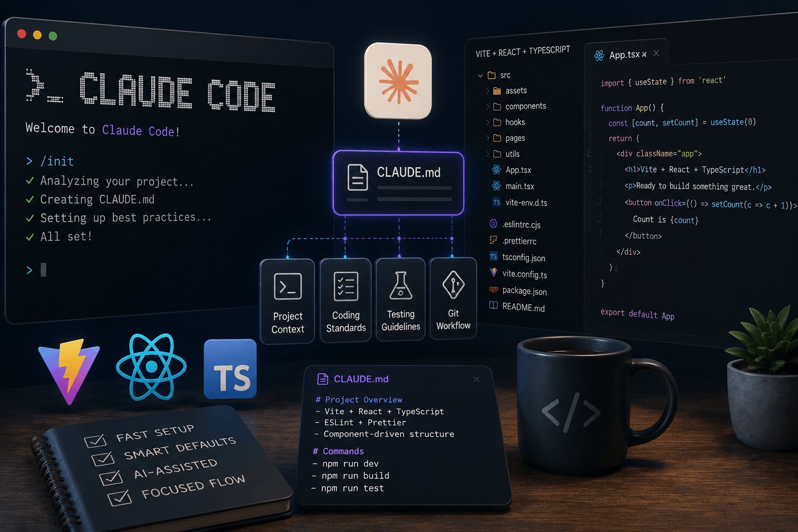Viewport: 798px width, 532px height.
Task: Click the Project Context card label
Action: 288,323
